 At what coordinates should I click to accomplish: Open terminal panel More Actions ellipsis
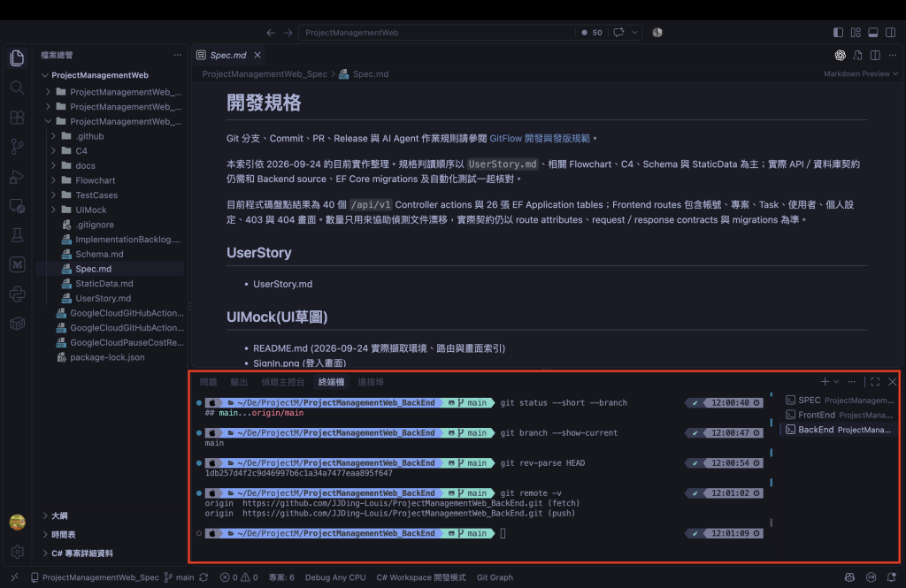852,382
